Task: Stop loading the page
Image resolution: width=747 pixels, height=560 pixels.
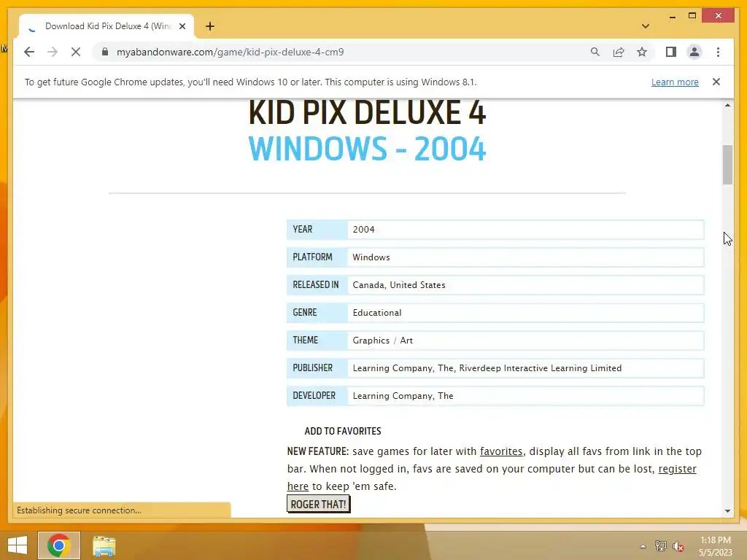Action: click(76, 52)
